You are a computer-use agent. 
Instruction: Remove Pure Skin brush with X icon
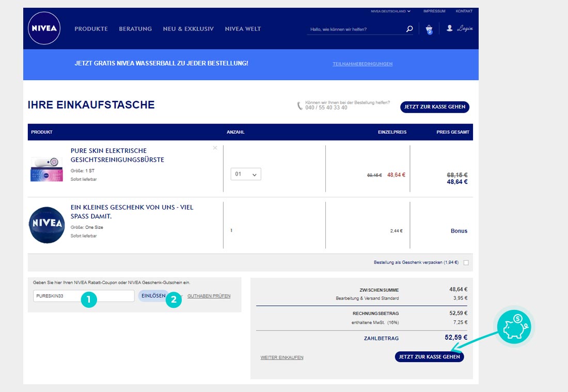[x=215, y=148]
